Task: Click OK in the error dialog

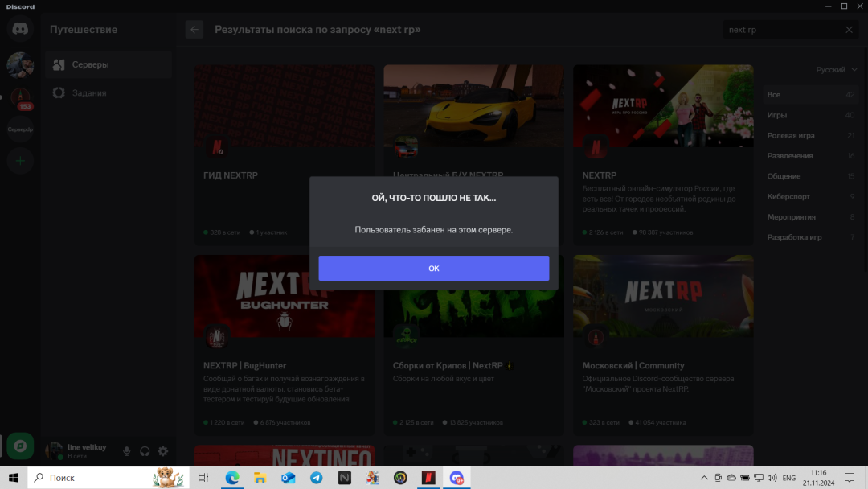Action: coord(433,268)
